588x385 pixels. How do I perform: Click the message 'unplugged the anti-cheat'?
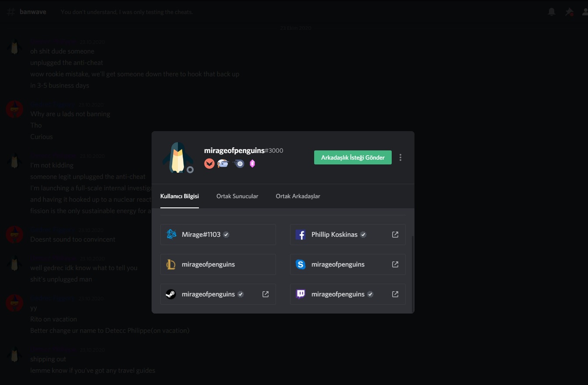pos(67,63)
